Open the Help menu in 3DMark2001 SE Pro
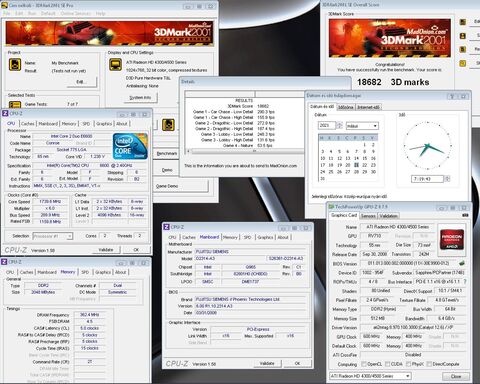Screen dimensions: 480x384 click(101, 14)
